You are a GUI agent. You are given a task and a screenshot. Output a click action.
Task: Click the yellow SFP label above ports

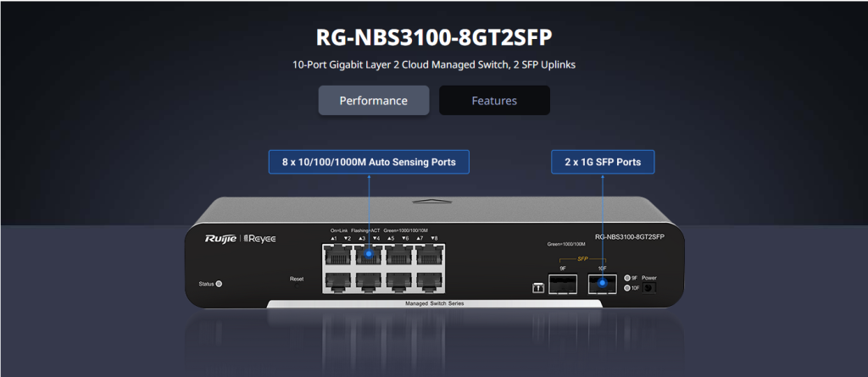click(x=582, y=259)
